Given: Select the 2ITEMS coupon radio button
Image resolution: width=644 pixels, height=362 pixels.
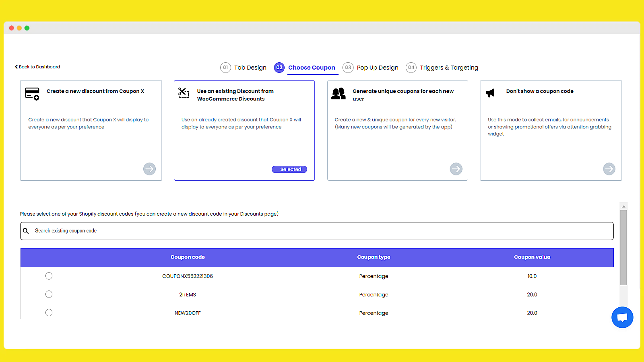Looking at the screenshot, I should (x=49, y=294).
